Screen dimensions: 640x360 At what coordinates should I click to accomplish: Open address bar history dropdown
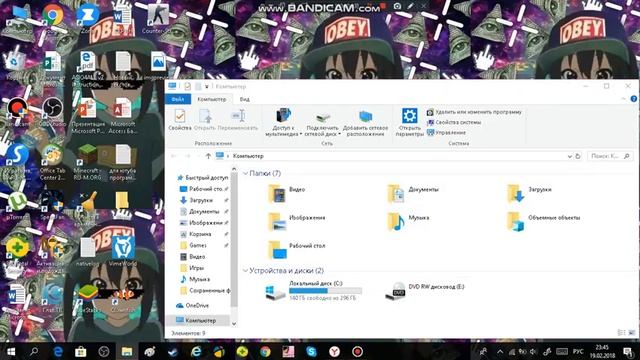pyautogui.click(x=569, y=156)
